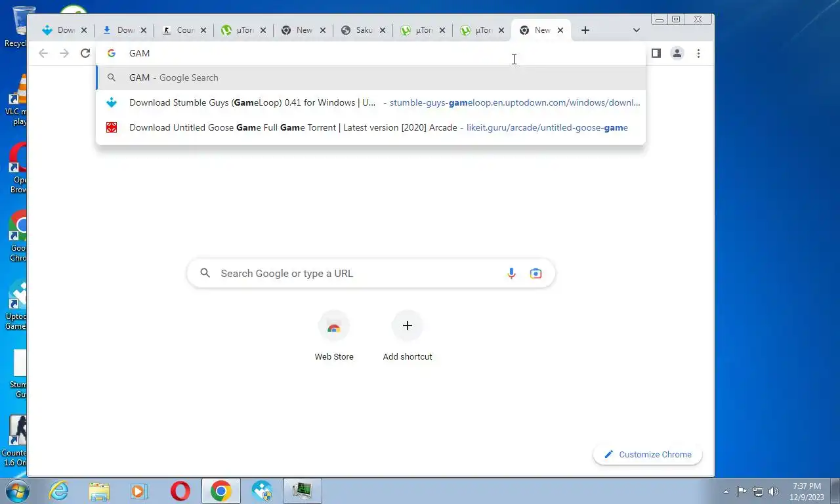
Task: Click 'Search Google or type a URL' box
Action: click(x=371, y=273)
